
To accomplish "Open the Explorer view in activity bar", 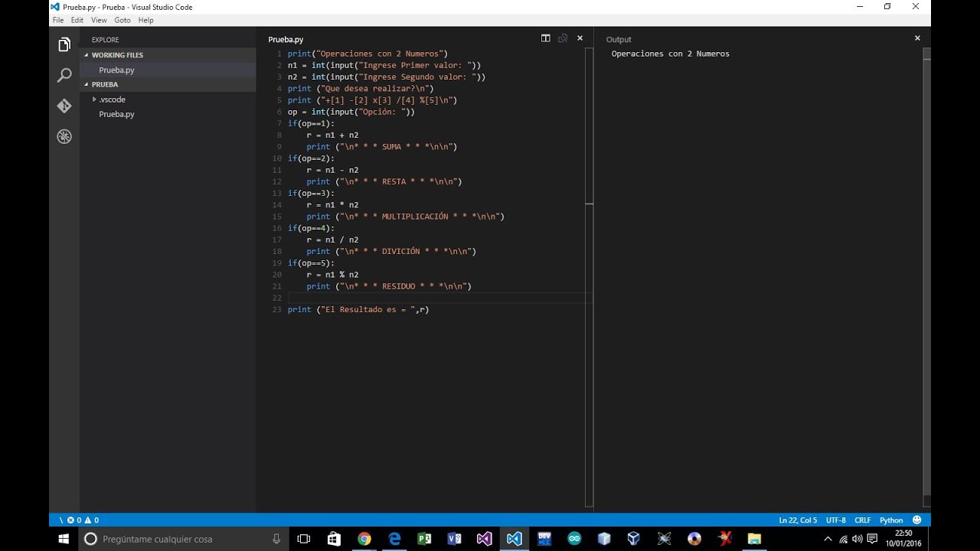I will pos(64,45).
